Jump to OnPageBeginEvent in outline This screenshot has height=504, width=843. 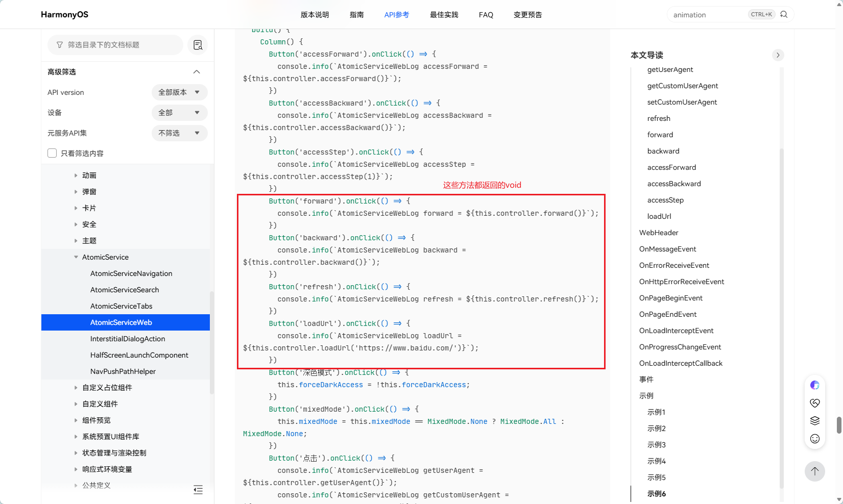pos(671,298)
